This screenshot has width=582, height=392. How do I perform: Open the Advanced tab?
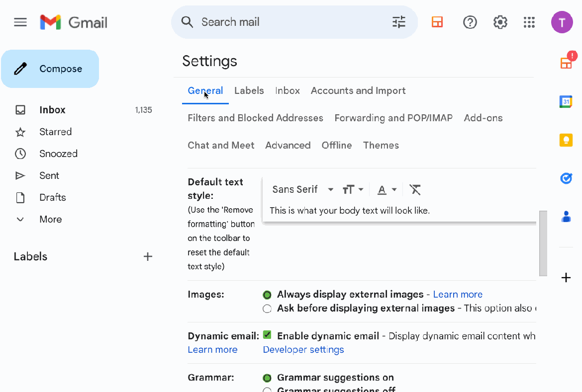(x=288, y=146)
